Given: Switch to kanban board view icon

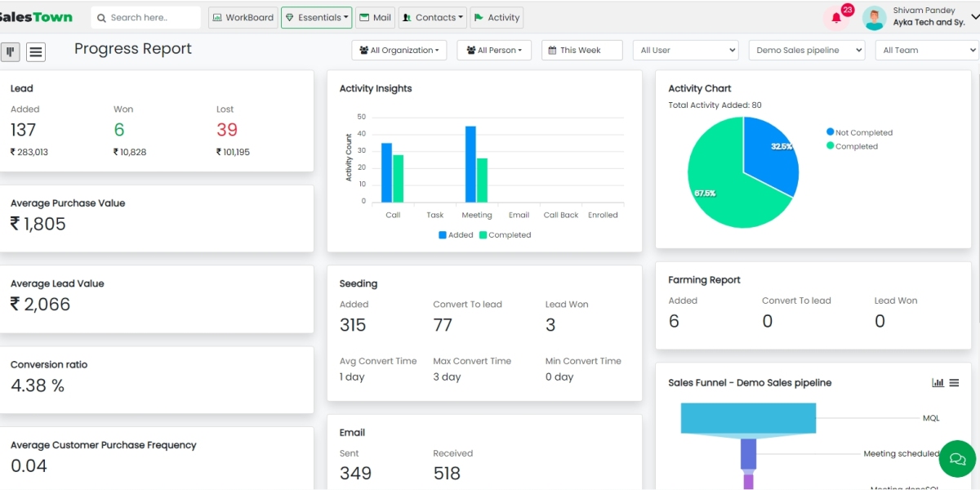Looking at the screenshot, I should tap(11, 52).
